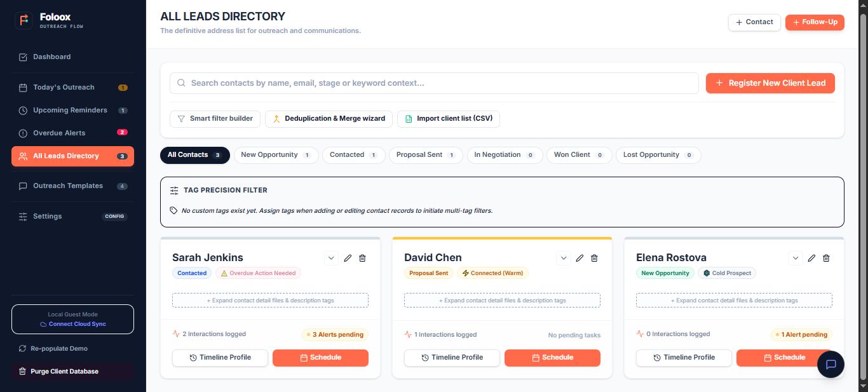This screenshot has height=392, width=868.
Task: Open Settings in sidebar
Action: click(72, 217)
